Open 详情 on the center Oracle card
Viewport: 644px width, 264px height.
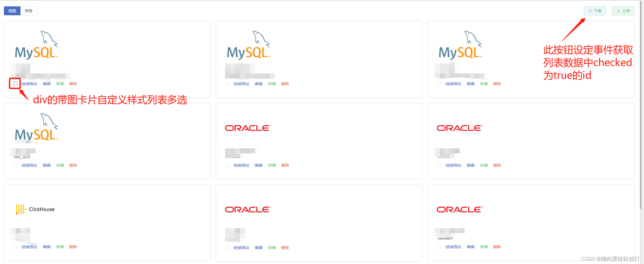(x=272, y=165)
